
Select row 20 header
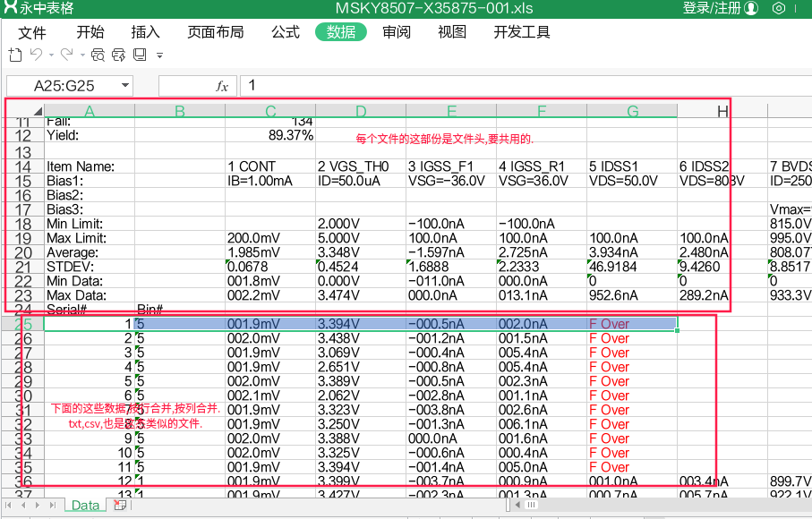point(23,252)
